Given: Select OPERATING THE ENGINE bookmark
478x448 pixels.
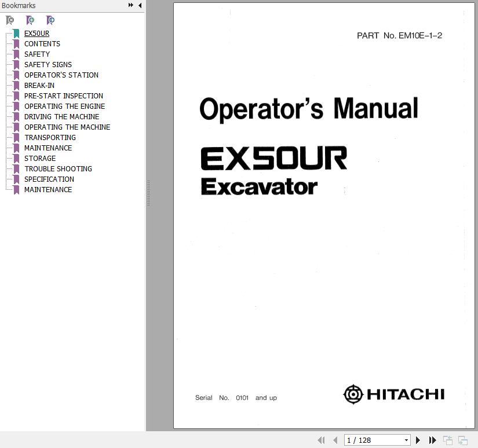Looking at the screenshot, I should tap(65, 107).
